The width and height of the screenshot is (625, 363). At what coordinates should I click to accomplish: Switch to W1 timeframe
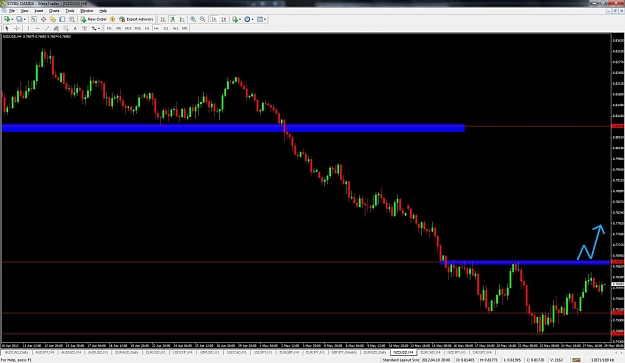point(175,28)
